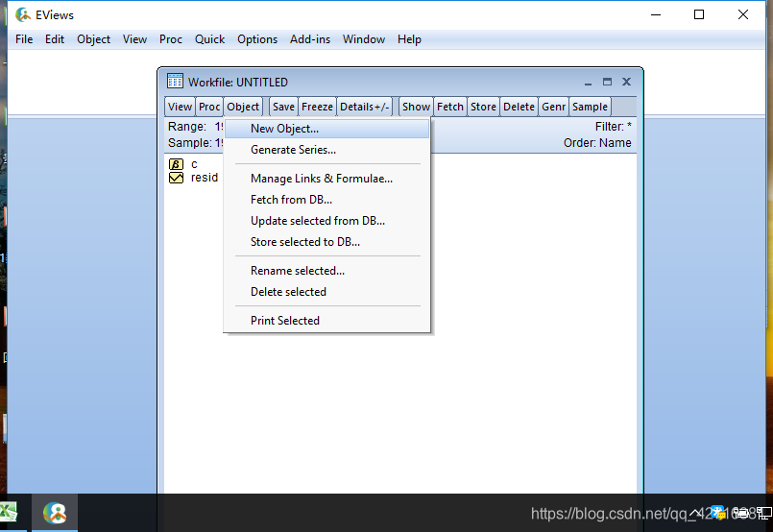Click the Object button in the workfile toolbar
Image resolution: width=773 pixels, height=532 pixels.
(x=243, y=107)
